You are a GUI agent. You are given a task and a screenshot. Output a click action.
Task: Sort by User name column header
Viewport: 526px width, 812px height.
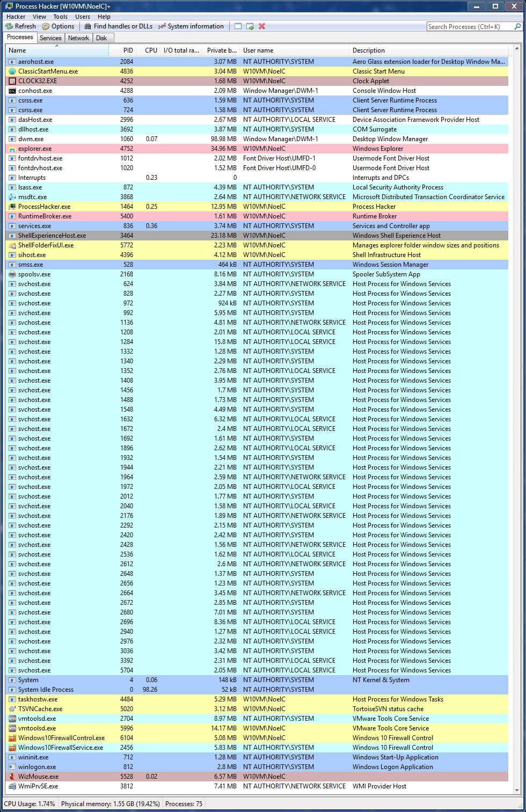(x=294, y=50)
